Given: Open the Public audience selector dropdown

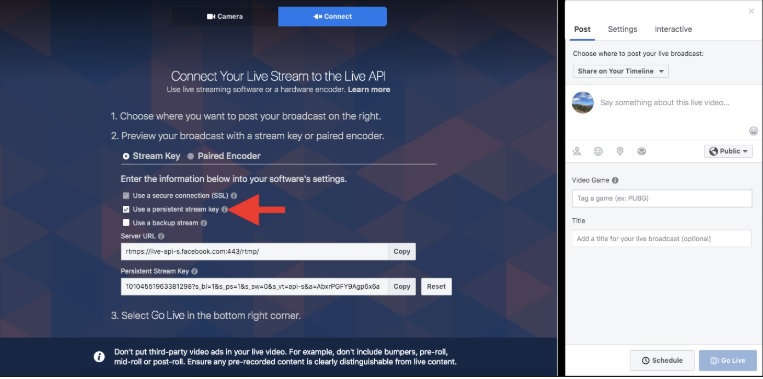Looking at the screenshot, I should (728, 151).
